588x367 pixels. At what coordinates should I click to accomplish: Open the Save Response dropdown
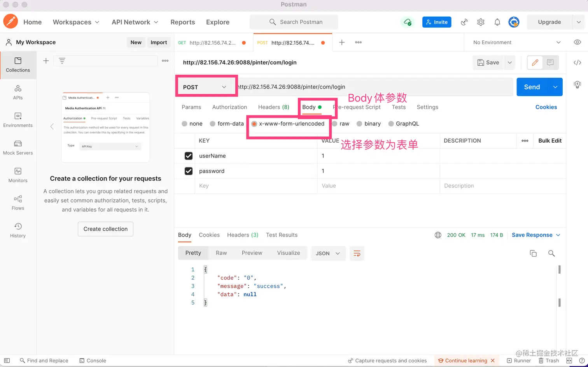(536, 235)
